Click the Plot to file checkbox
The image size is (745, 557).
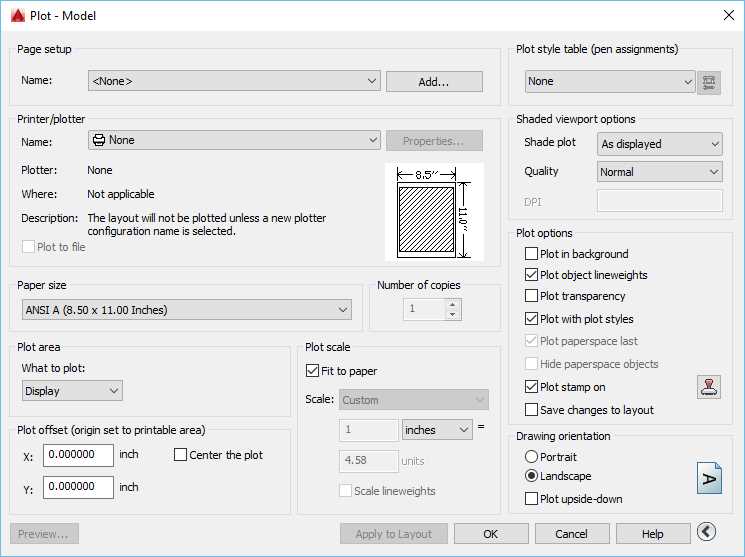[29, 247]
